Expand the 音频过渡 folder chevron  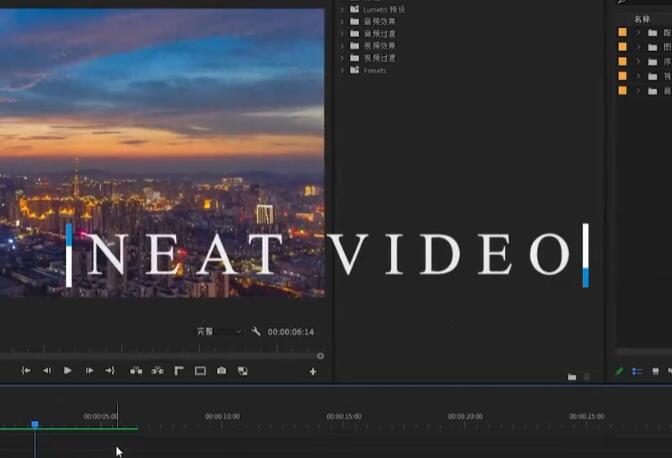click(342, 33)
